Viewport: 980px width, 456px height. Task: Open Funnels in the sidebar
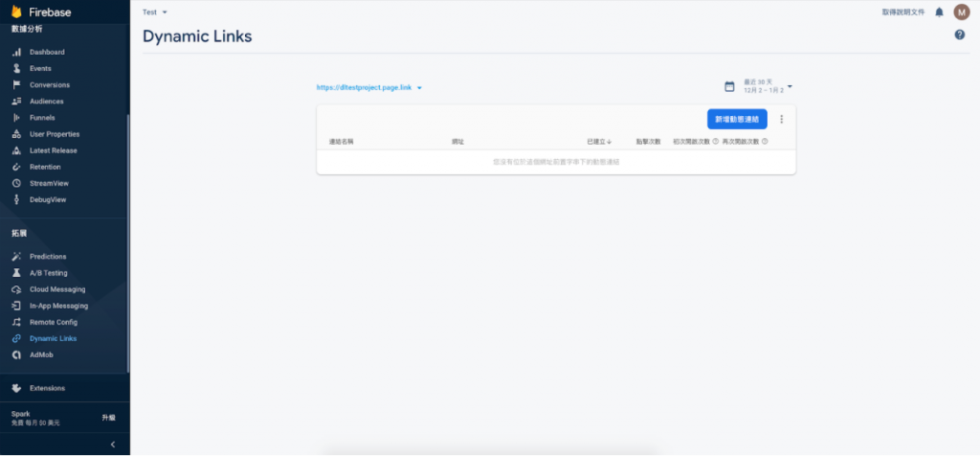coord(42,118)
